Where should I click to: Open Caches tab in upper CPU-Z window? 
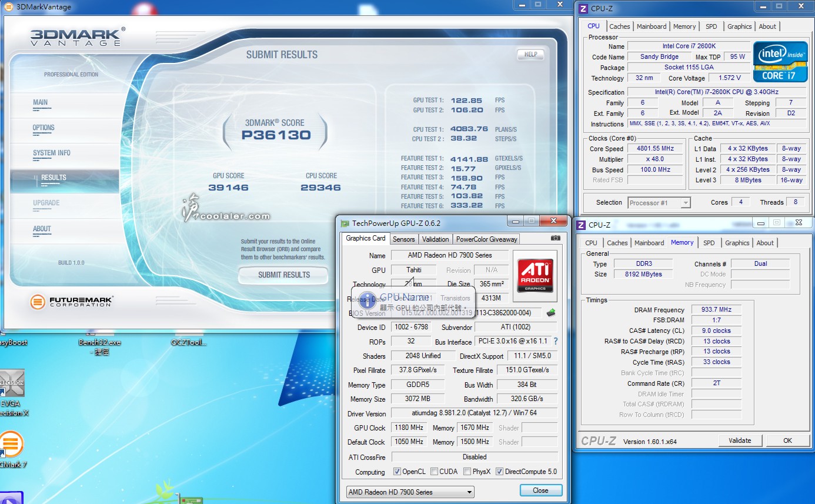(x=620, y=26)
